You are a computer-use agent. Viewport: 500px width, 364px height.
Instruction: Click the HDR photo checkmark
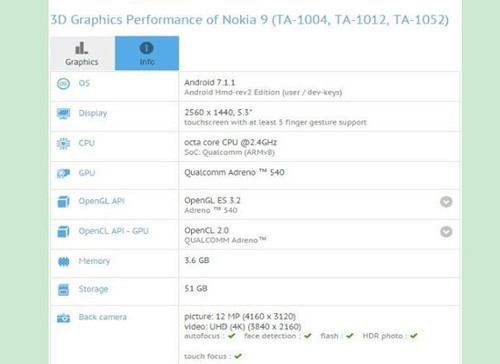click(414, 336)
